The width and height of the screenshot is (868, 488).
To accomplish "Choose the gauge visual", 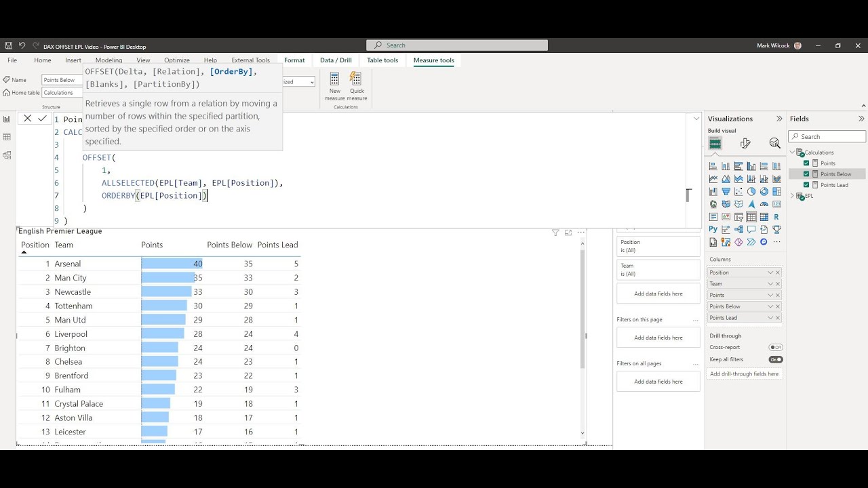I will coord(764,204).
